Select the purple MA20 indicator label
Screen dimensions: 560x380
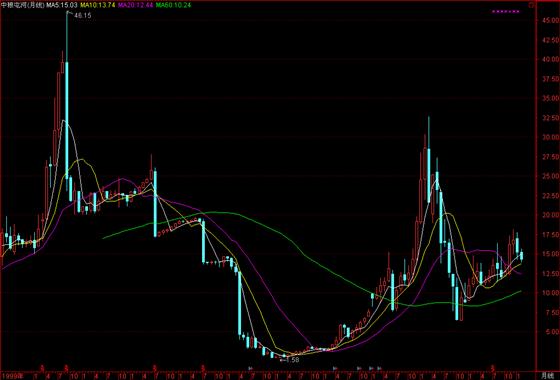(136, 5)
